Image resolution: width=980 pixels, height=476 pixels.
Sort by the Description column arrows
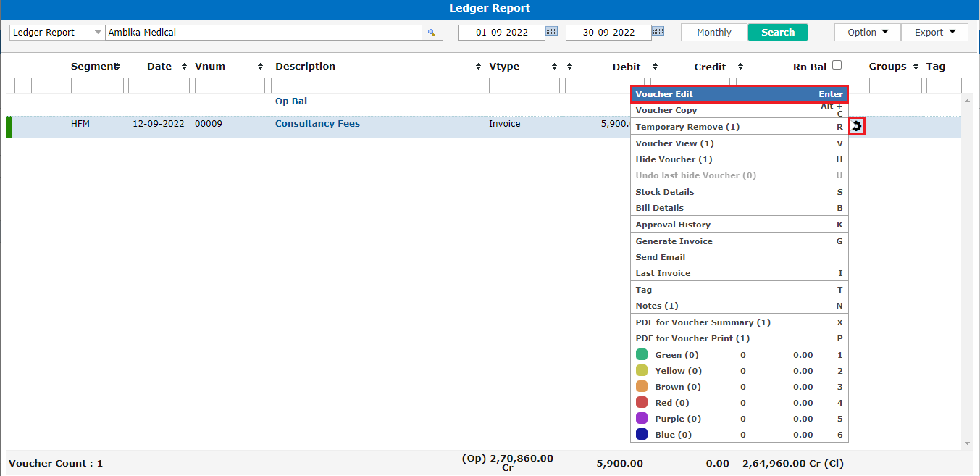(478, 67)
